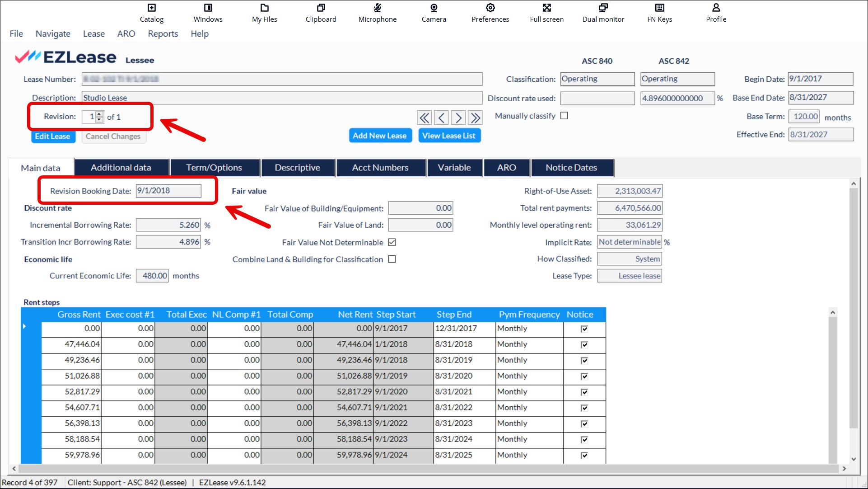This screenshot has width=868, height=489.
Task: Check Combine Land & Building for Classification
Action: 392,259
